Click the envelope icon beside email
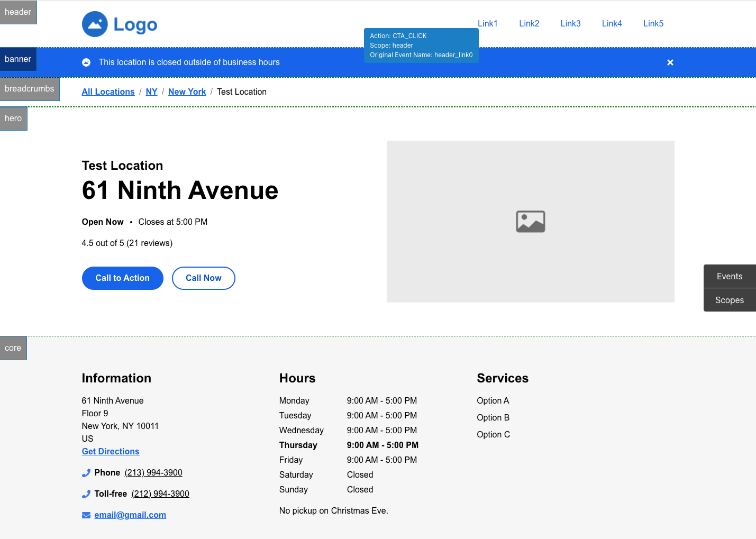756x539 pixels. (x=86, y=515)
